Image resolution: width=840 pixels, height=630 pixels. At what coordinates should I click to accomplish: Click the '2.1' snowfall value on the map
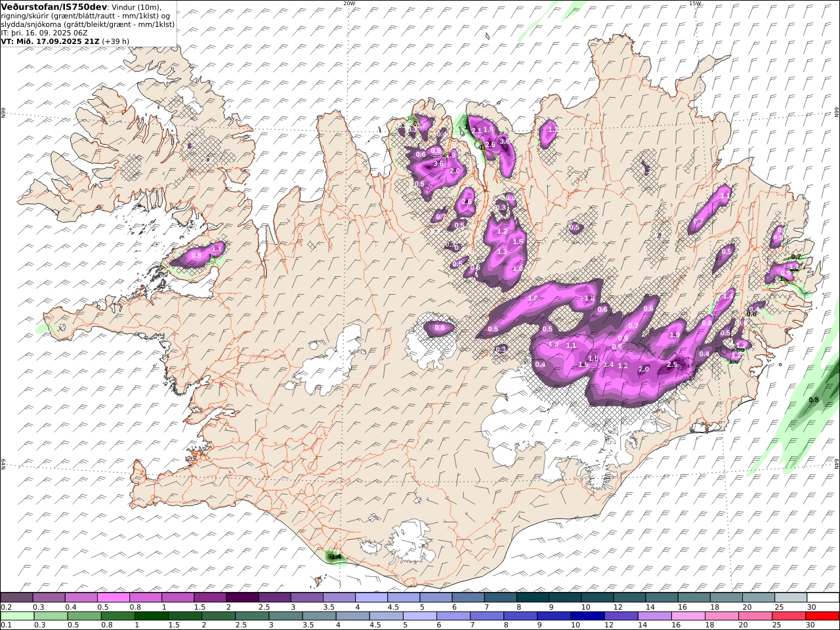[x=477, y=130]
